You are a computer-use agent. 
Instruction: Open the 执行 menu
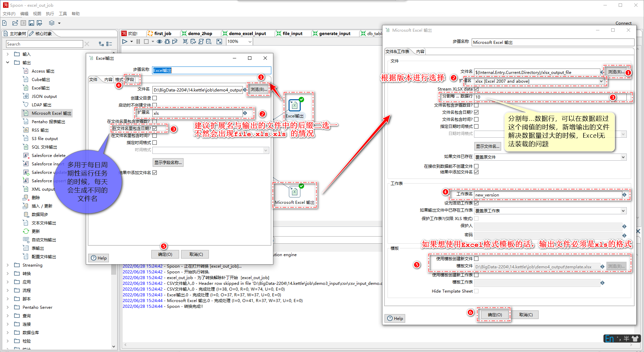pos(50,14)
